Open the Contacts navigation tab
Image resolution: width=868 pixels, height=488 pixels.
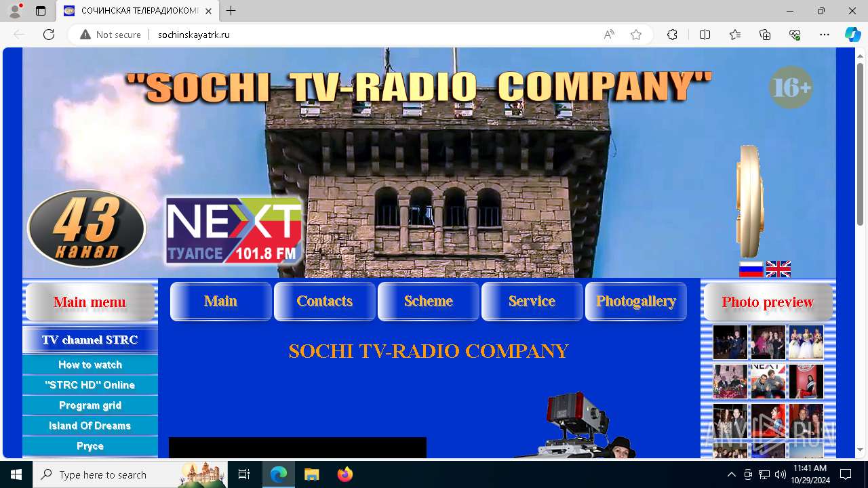(x=324, y=302)
